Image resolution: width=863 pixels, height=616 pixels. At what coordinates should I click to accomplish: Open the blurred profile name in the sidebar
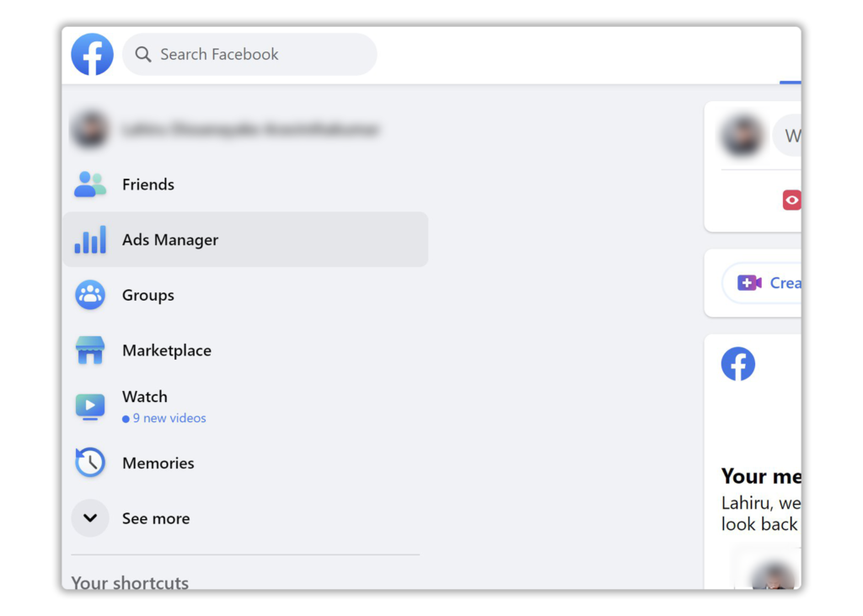(250, 130)
